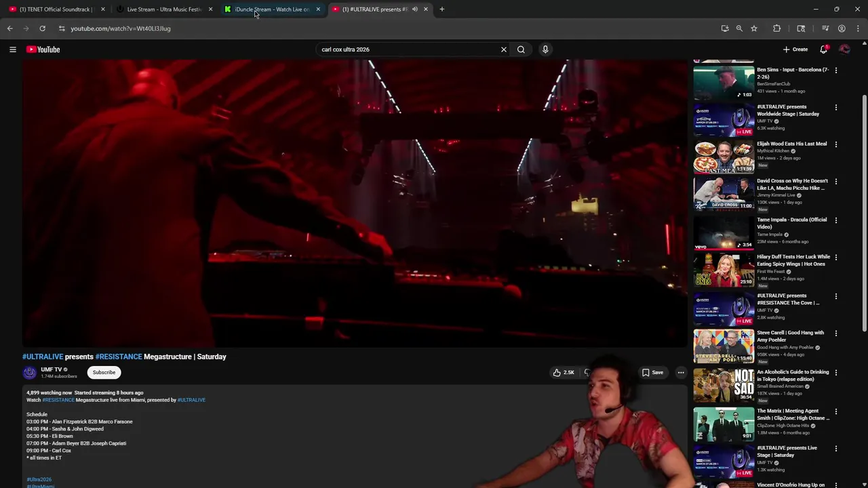The image size is (868, 488).
Task: Open the UMF TV channel name
Action: pyautogui.click(x=51, y=369)
